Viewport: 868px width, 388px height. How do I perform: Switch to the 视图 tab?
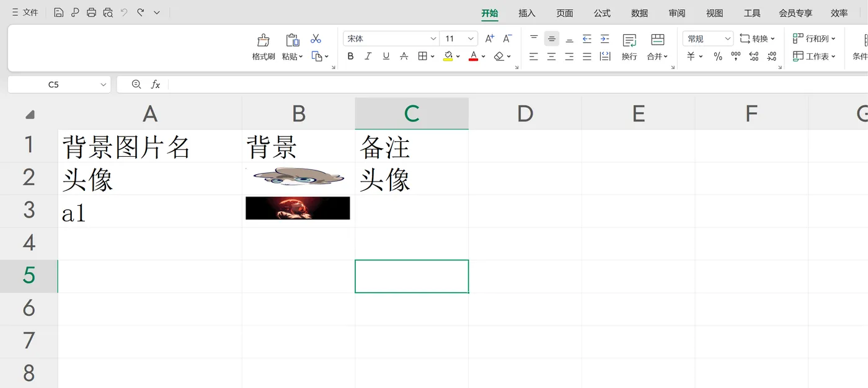[x=715, y=13]
